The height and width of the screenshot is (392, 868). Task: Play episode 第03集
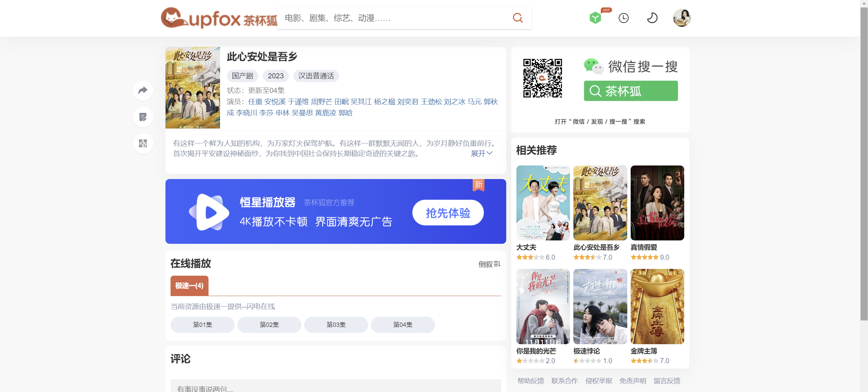(336, 325)
